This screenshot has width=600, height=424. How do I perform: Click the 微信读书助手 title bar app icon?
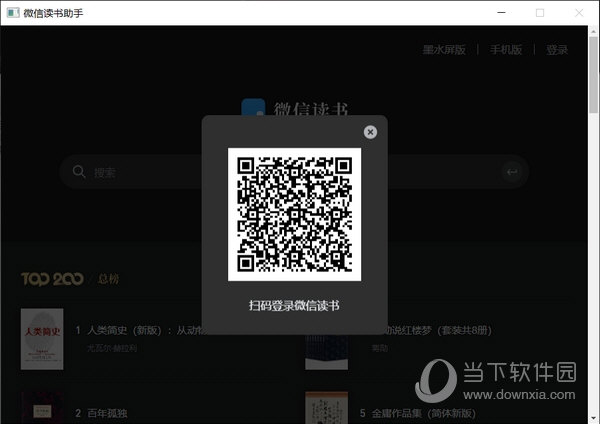point(13,13)
